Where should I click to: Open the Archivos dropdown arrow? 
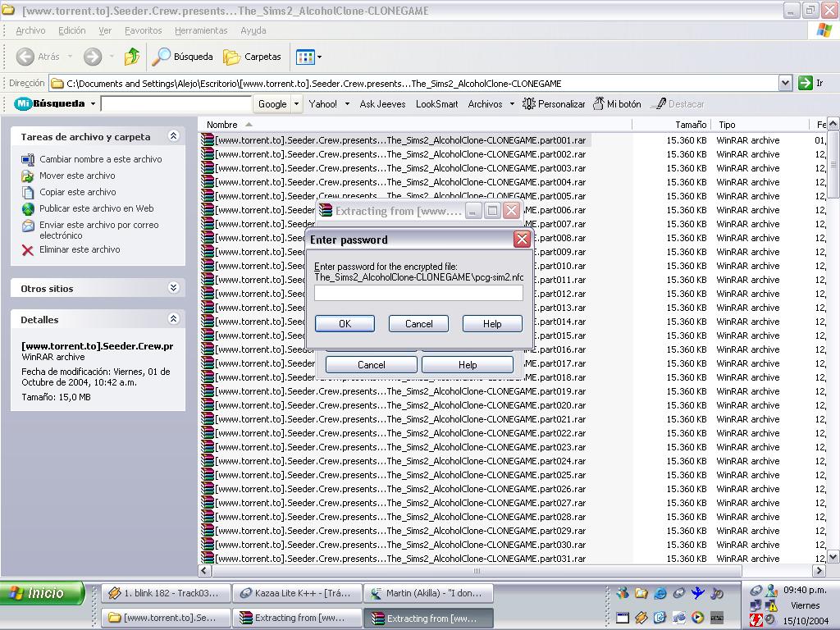click(512, 104)
